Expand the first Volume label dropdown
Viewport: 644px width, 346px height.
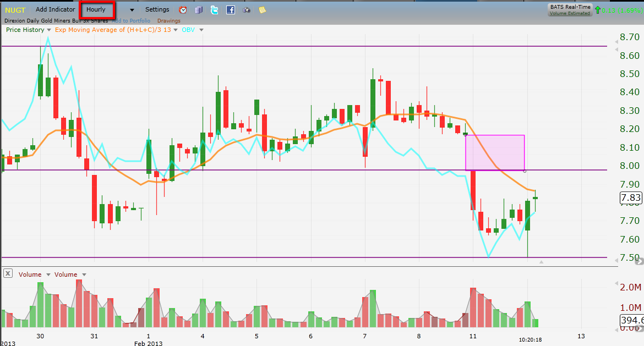48,274
